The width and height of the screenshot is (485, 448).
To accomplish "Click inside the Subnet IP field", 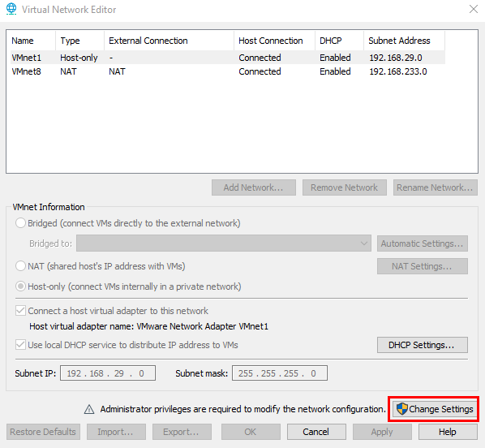I will [108, 373].
